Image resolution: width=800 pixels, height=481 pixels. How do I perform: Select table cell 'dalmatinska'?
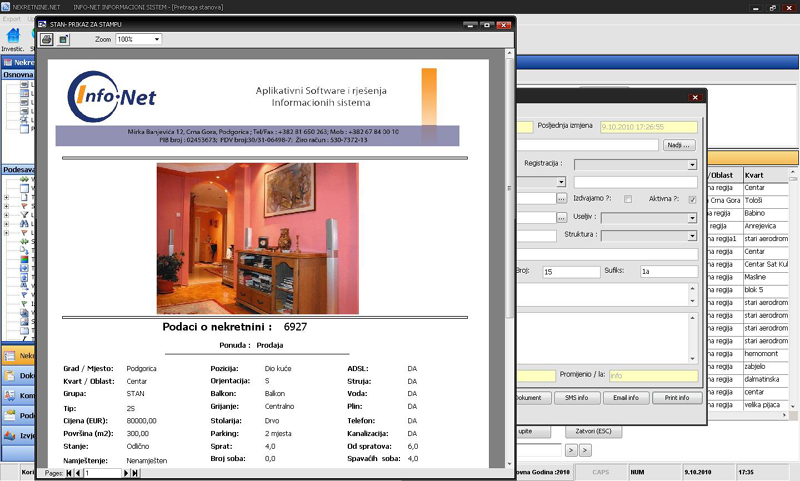tap(766, 379)
